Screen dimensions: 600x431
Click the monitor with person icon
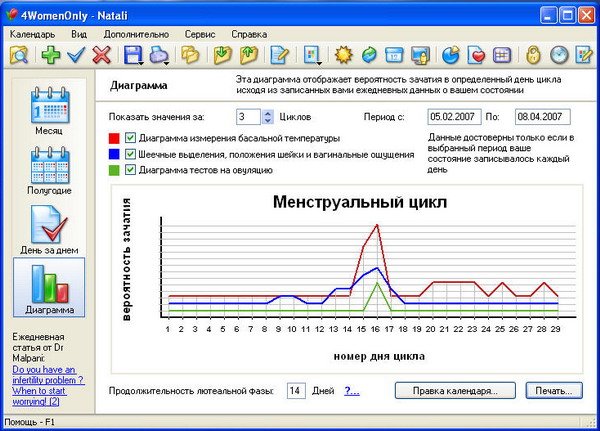coord(420,55)
